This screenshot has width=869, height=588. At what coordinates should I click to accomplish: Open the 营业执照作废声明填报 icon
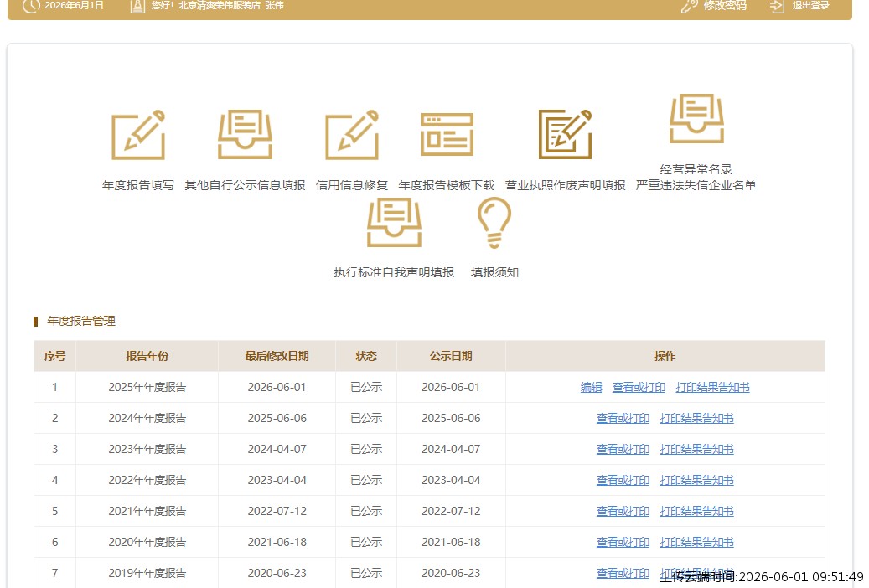[x=566, y=134]
